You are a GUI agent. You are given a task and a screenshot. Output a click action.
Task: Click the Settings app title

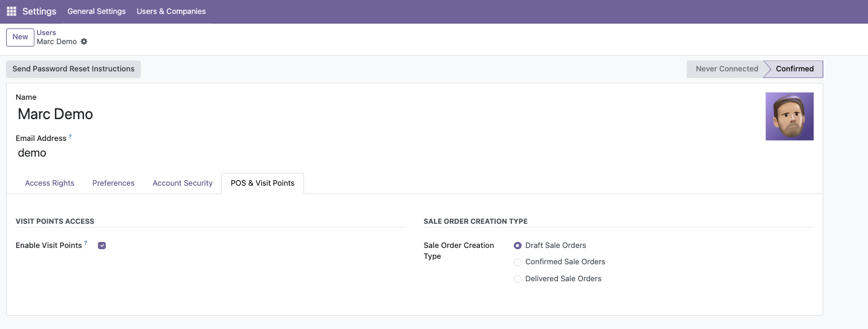39,11
